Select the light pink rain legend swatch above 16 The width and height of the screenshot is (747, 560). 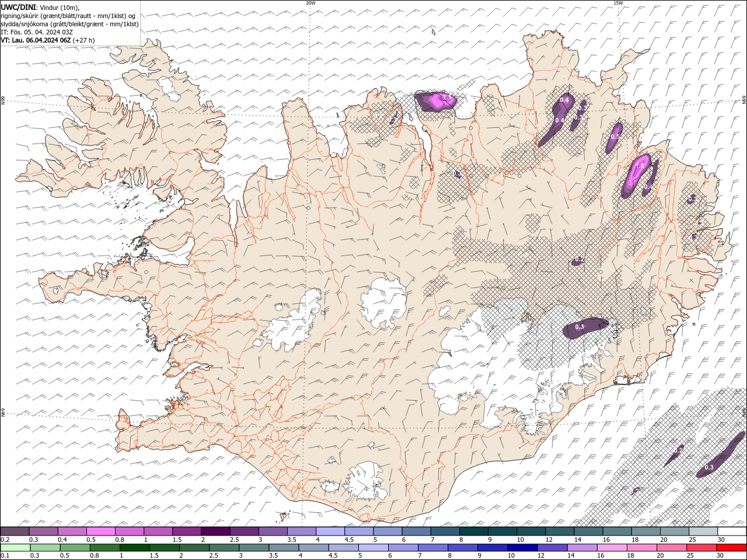(612, 548)
